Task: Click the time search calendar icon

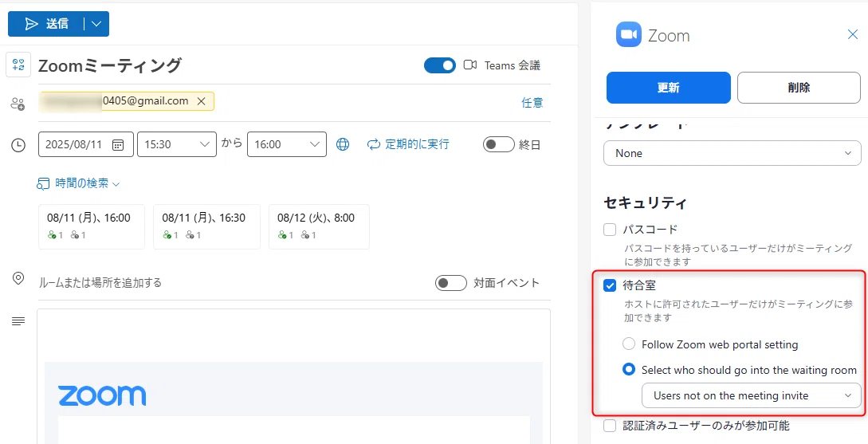Action: pos(44,184)
